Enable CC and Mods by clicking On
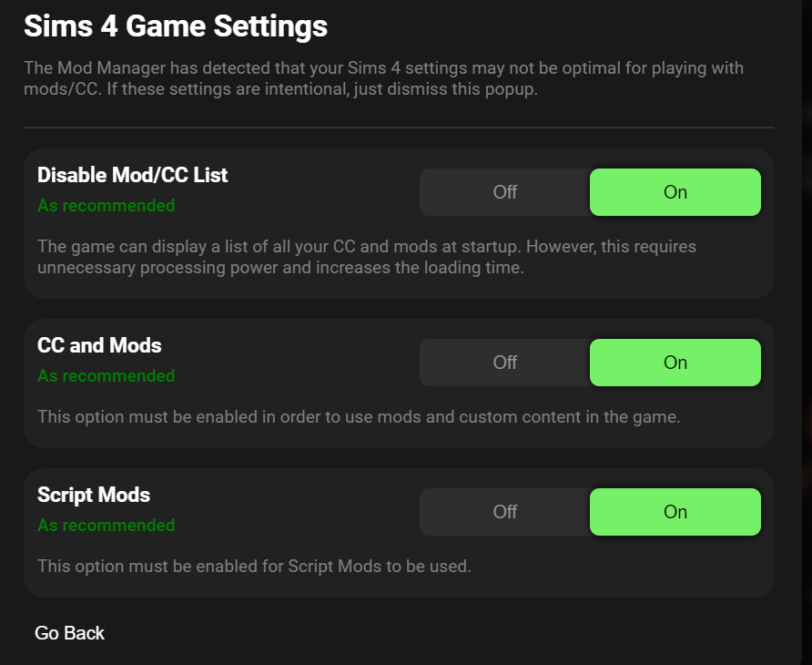The width and height of the screenshot is (812, 665). coord(675,363)
